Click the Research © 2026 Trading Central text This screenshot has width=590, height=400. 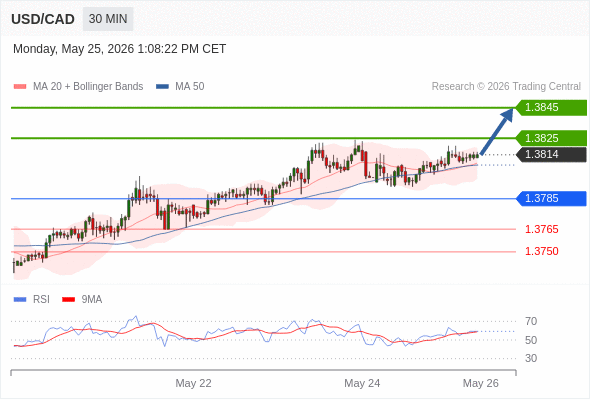pos(506,87)
